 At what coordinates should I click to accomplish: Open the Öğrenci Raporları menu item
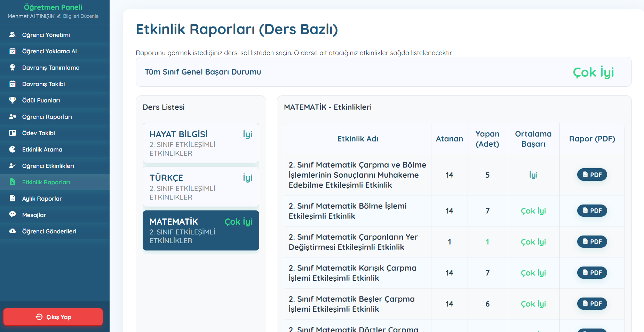point(47,117)
